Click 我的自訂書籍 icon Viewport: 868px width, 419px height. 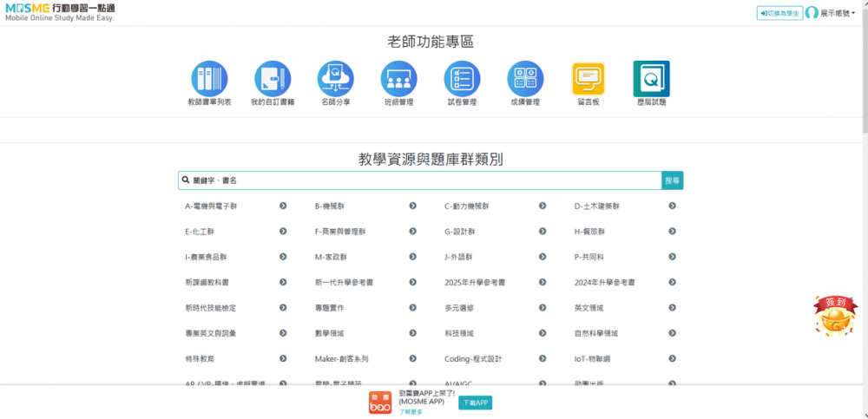click(273, 78)
